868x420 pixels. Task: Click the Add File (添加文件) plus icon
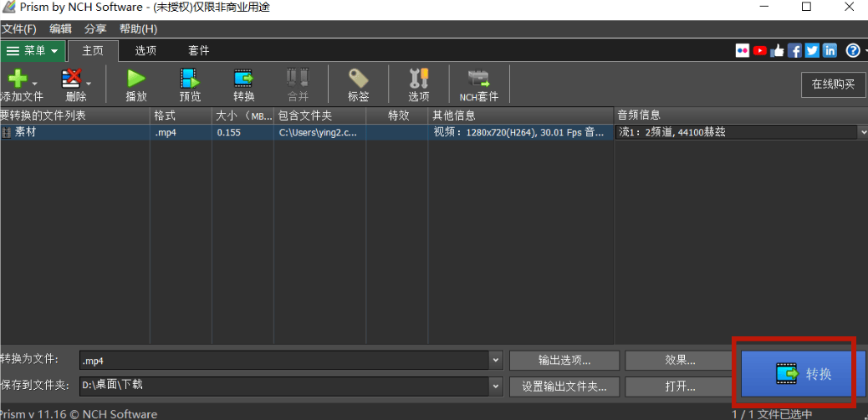click(17, 79)
